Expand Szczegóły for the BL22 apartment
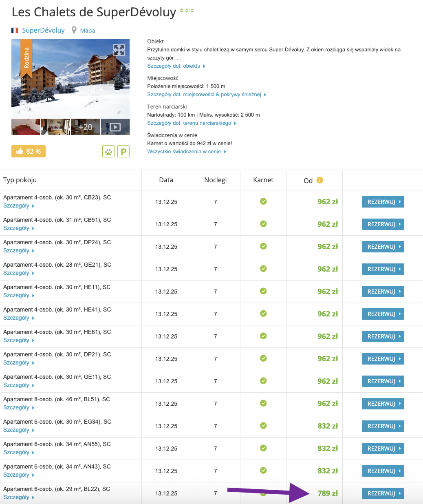Screen dimensions: 423x504 coord(19,497)
